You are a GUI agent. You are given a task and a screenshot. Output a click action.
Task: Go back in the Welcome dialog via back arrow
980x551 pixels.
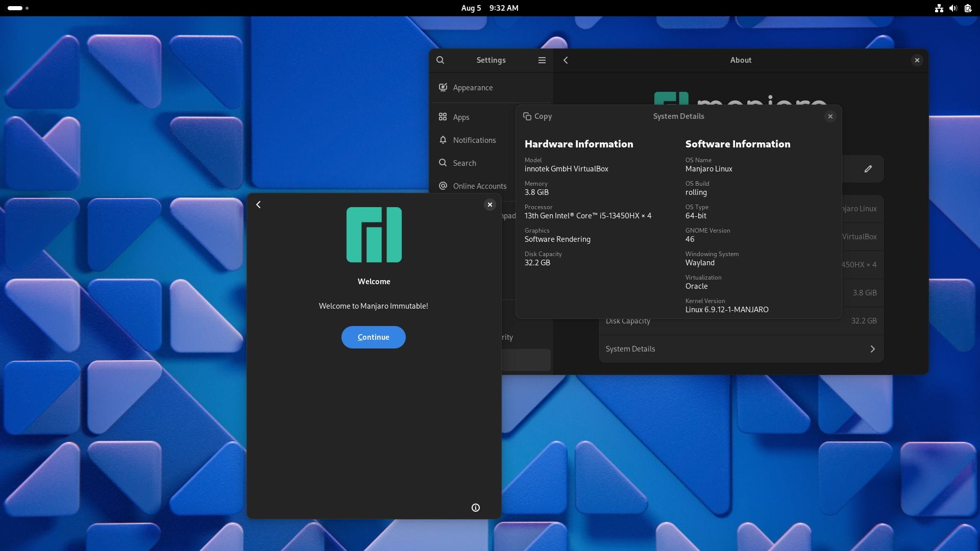pos(258,204)
